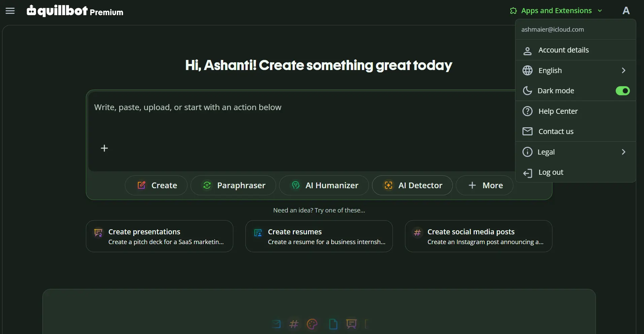The height and width of the screenshot is (334, 644).
Task: Expand the Legal submenu chevron
Action: (x=623, y=152)
